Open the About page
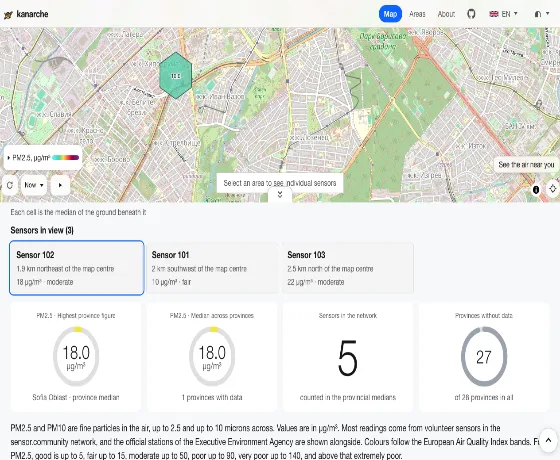This screenshot has height=460, width=560. point(446,14)
